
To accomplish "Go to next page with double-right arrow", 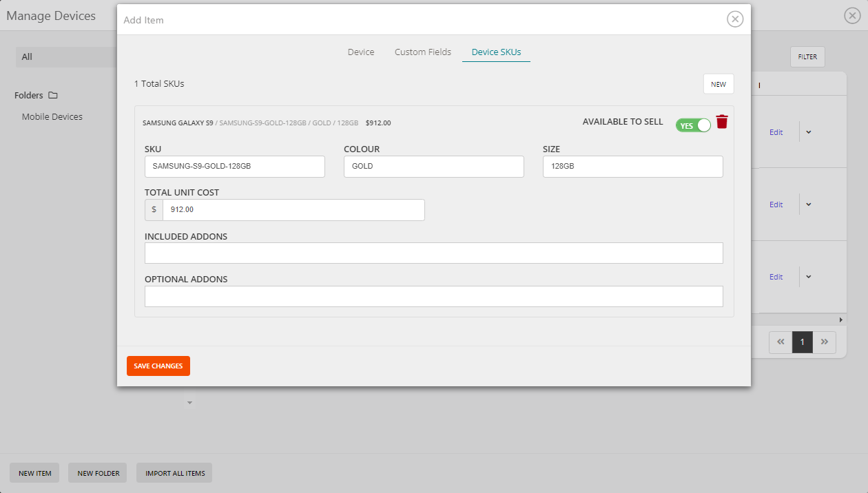I will click(x=824, y=342).
